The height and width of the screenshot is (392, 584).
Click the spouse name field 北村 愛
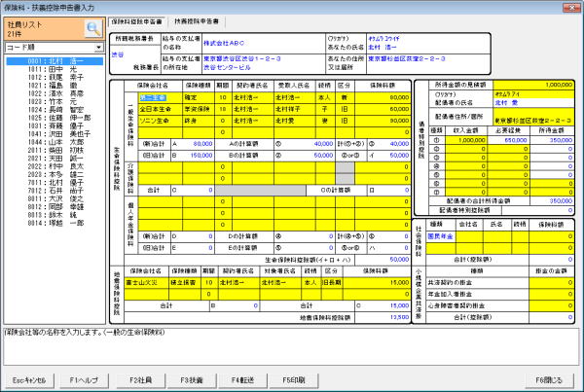pos(533,103)
